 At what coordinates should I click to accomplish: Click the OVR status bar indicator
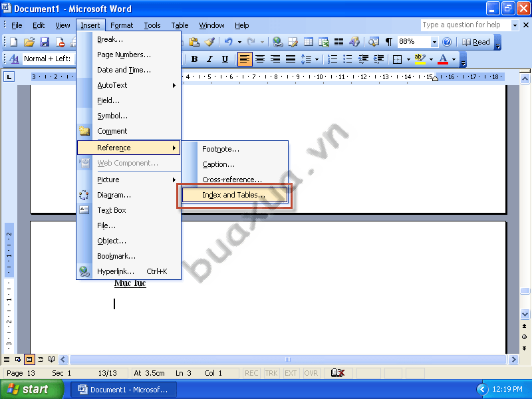point(311,373)
